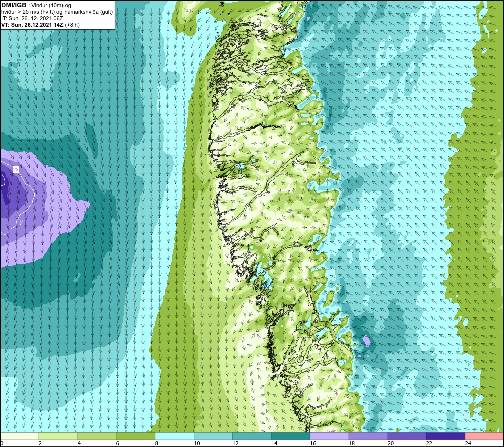Click legend scale value 24
The height and width of the screenshot is (447, 504).
pos(468,443)
